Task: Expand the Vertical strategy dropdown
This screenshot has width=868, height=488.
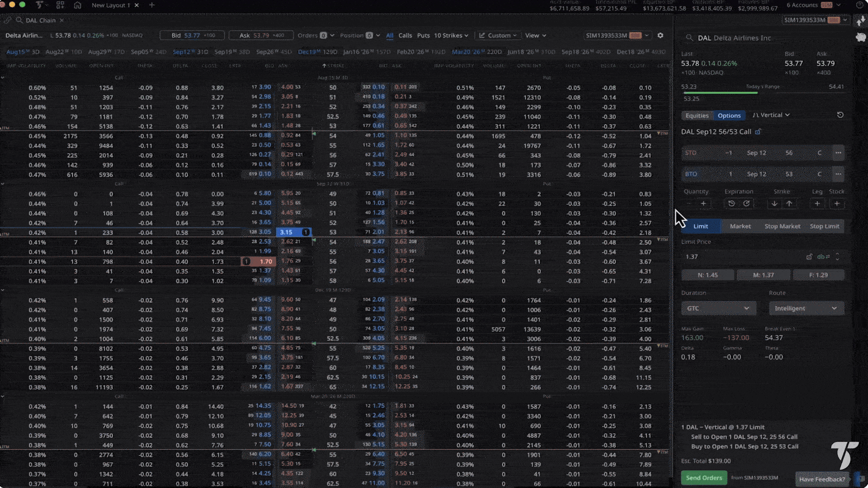Action: click(x=771, y=115)
